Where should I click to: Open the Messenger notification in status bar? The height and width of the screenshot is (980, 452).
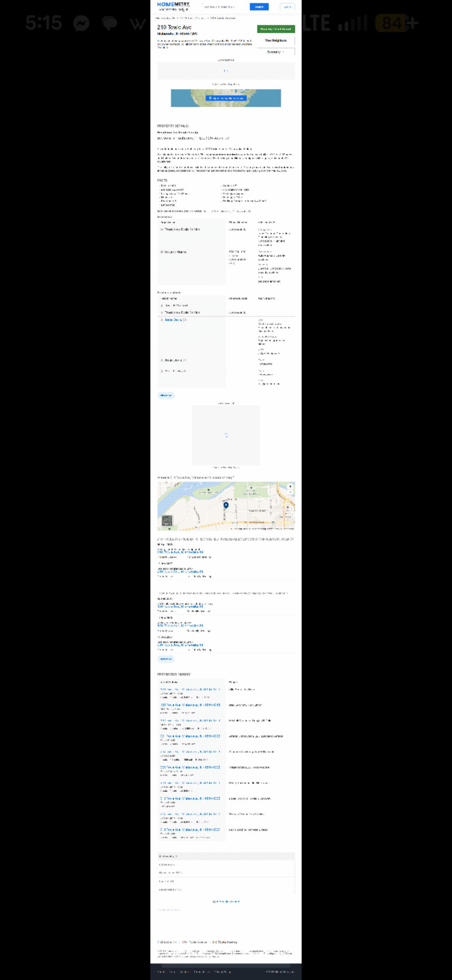81,23
